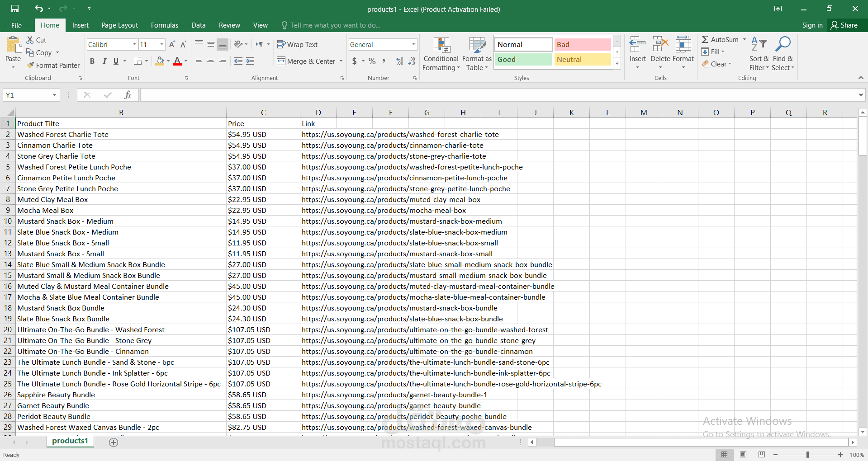Expand the formula bar
The image size is (868, 461).
pos(861,95)
